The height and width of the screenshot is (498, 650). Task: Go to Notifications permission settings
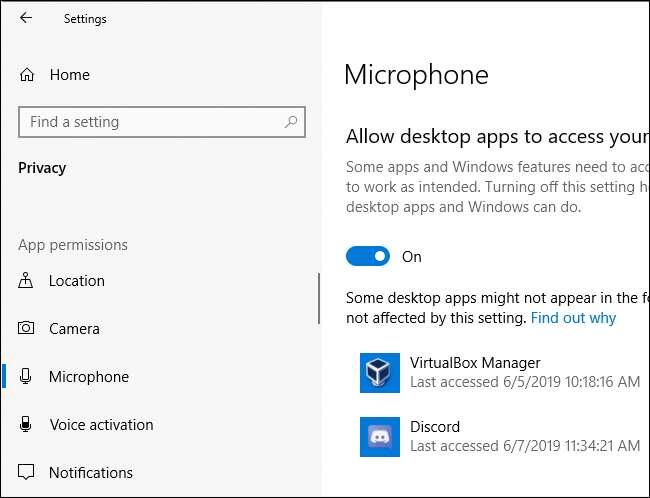(x=90, y=472)
